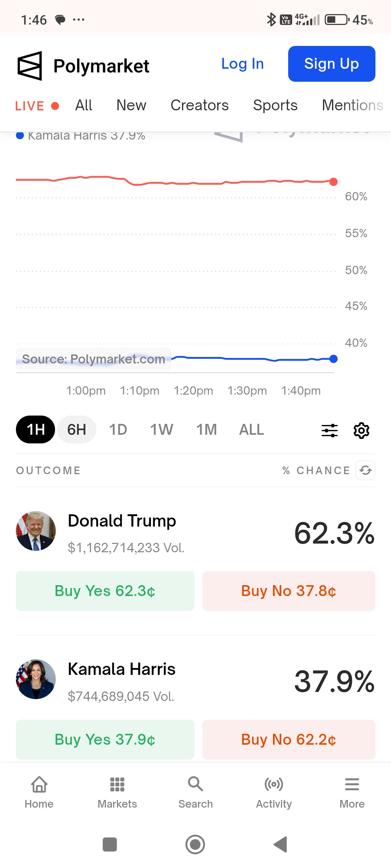Open Markets grid in bottom navigation

click(x=117, y=792)
